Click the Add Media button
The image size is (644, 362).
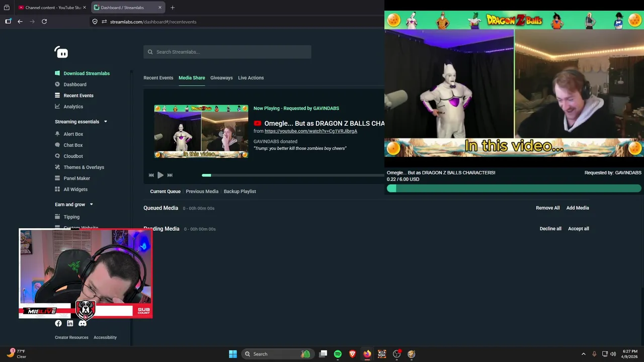coord(578,208)
